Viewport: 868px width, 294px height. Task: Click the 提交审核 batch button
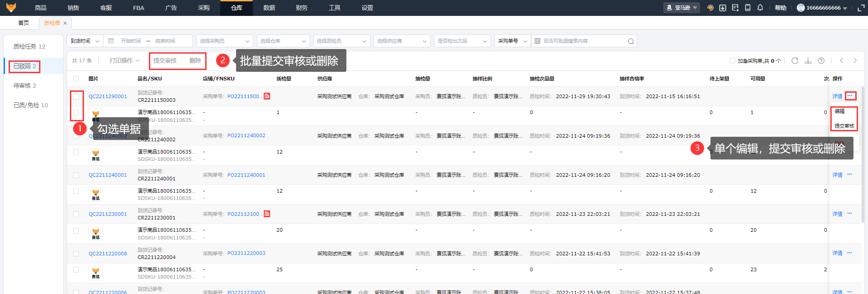click(165, 60)
